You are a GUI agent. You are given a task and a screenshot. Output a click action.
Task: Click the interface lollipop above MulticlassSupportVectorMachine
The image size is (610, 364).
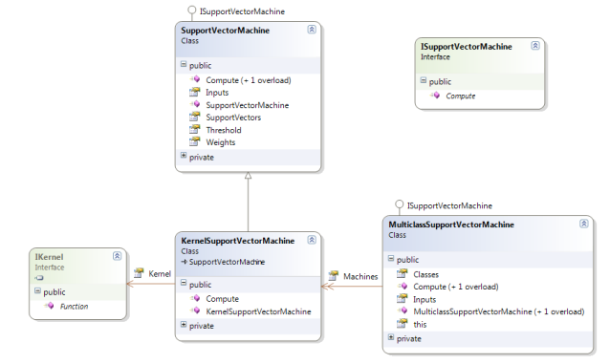[399, 204]
